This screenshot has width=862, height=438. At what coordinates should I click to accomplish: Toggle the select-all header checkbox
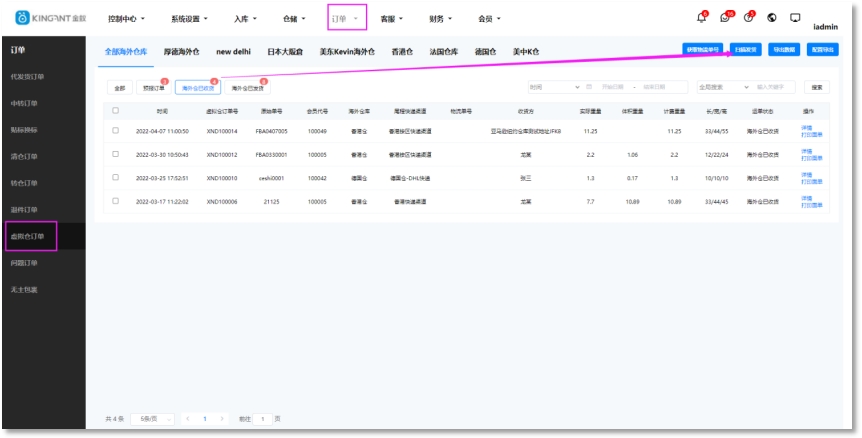coord(115,110)
